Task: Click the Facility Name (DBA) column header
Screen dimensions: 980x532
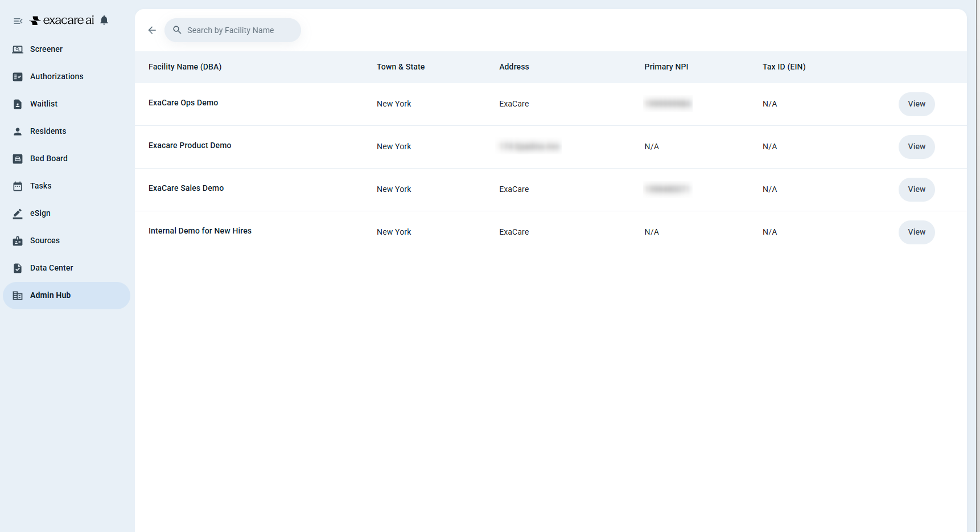Action: click(x=185, y=67)
